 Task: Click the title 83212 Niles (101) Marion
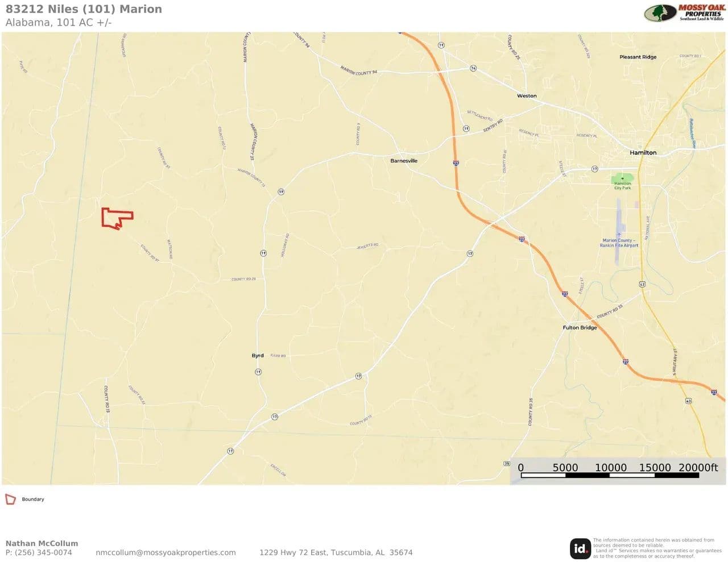[x=84, y=9]
